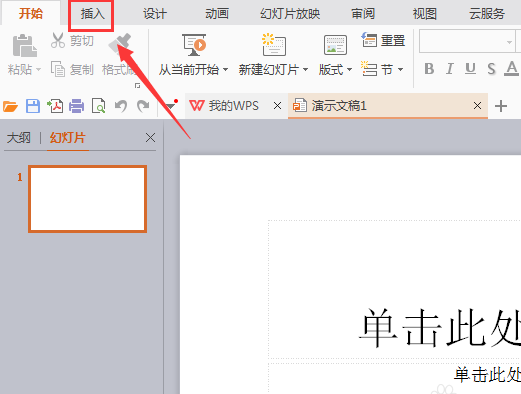Open the 云服务 ribbon tab

487,14
